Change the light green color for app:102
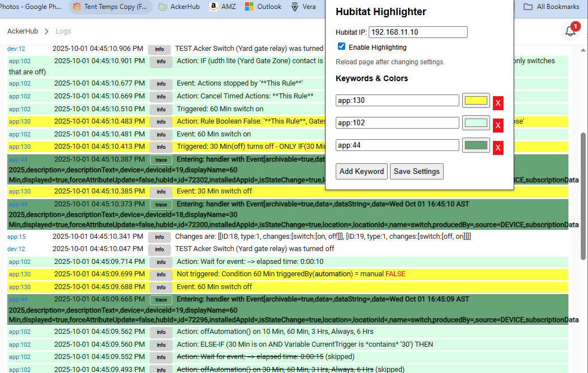This screenshot has width=588, height=373. pyautogui.click(x=476, y=123)
